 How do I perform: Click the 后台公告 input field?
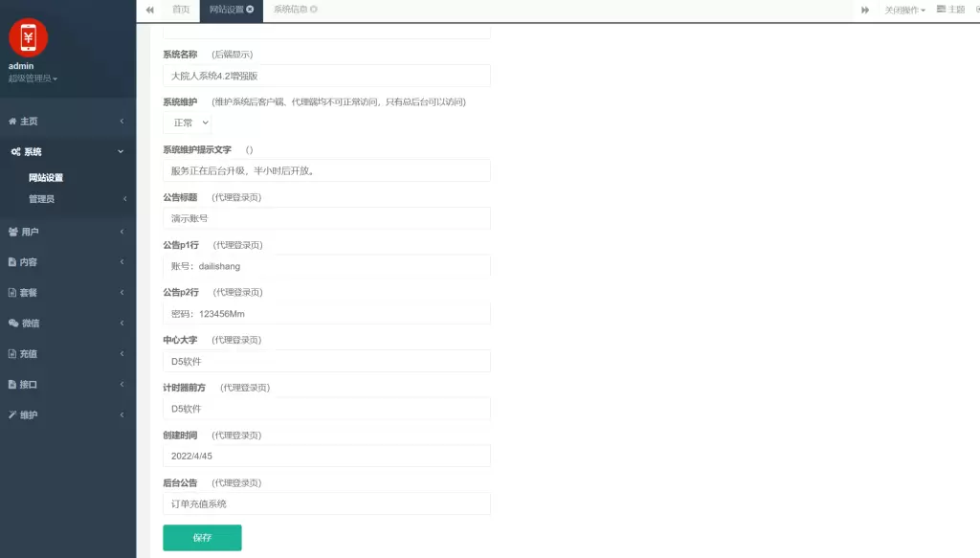(x=326, y=503)
